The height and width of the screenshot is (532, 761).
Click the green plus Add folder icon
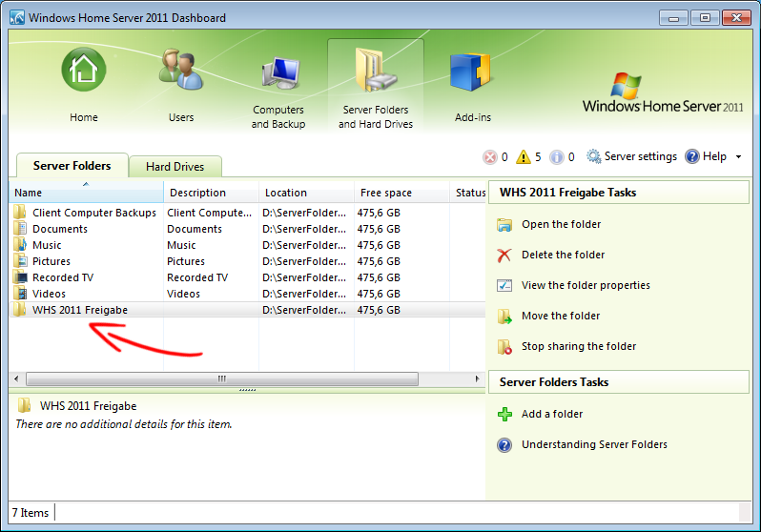pos(504,414)
